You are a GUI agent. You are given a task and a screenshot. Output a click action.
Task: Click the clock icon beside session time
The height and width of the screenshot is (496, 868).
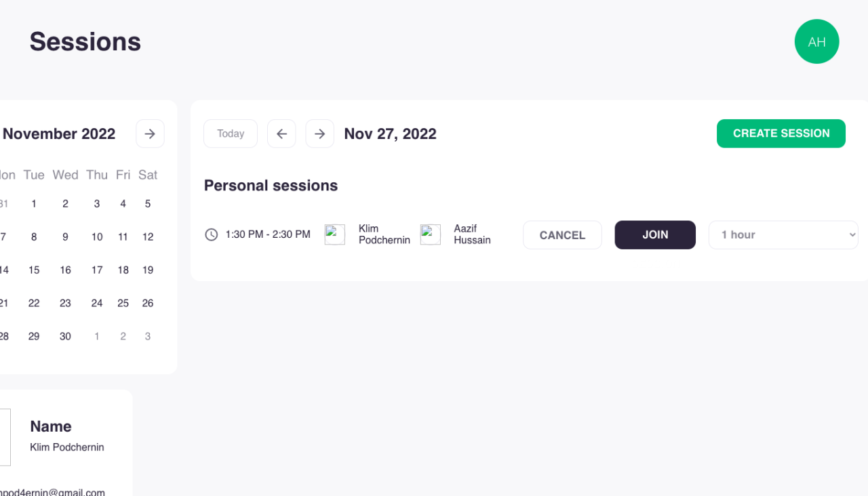(x=212, y=234)
